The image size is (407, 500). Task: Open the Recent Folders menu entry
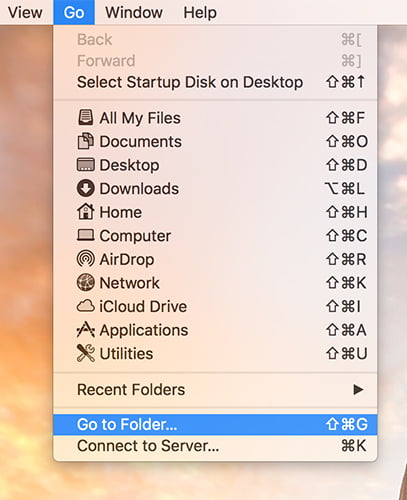(215, 389)
